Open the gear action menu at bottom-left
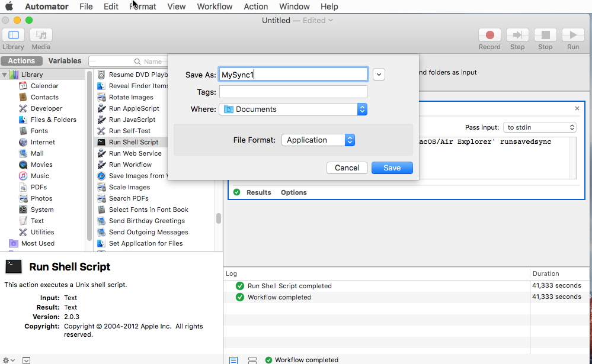 click(9, 360)
